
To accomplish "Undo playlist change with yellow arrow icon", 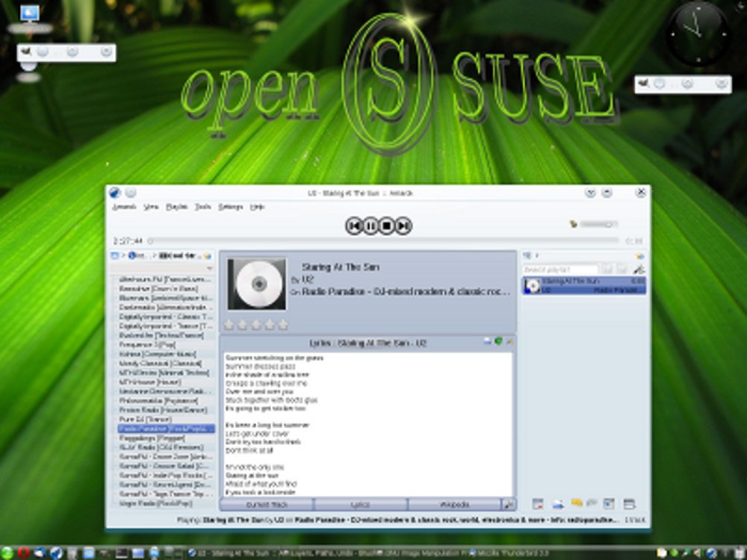I will point(577,503).
